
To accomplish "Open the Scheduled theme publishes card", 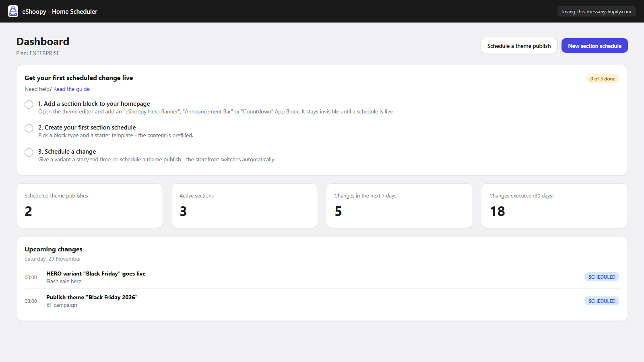I will (x=89, y=206).
